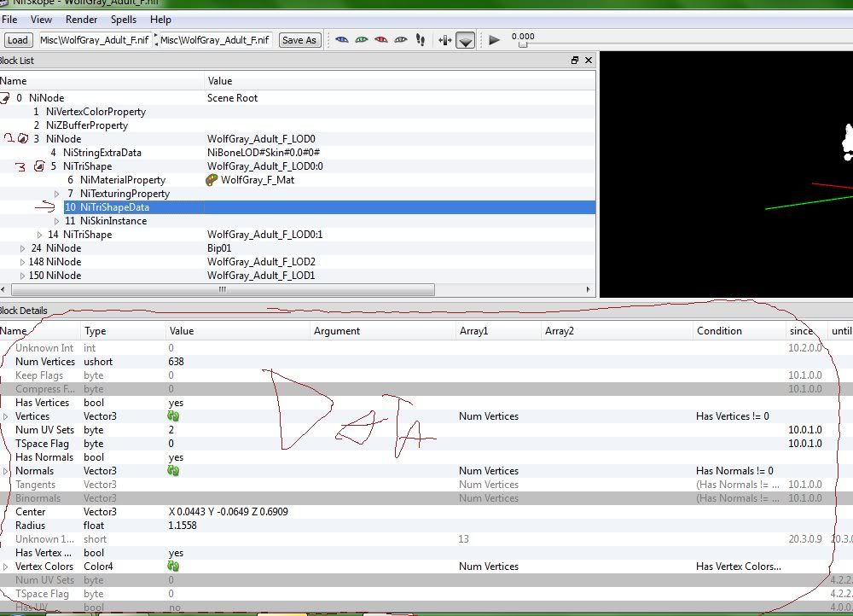Open the Render menu
853x616 pixels.
click(81, 20)
